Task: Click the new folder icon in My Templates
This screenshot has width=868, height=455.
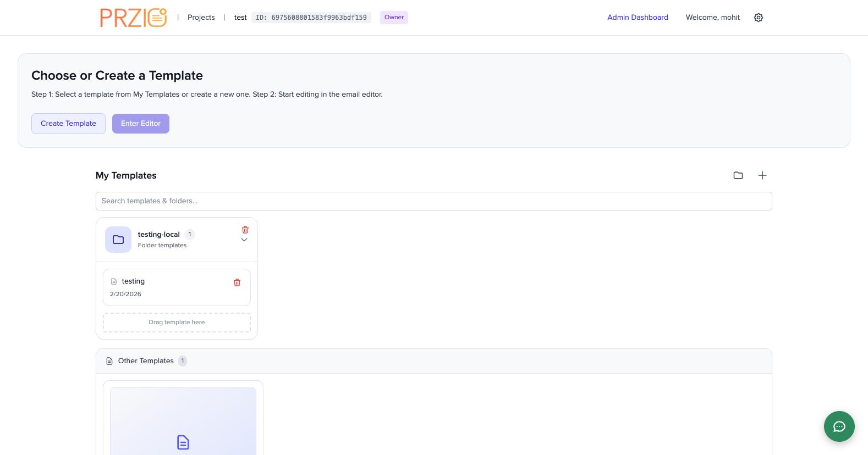Action: click(x=738, y=175)
